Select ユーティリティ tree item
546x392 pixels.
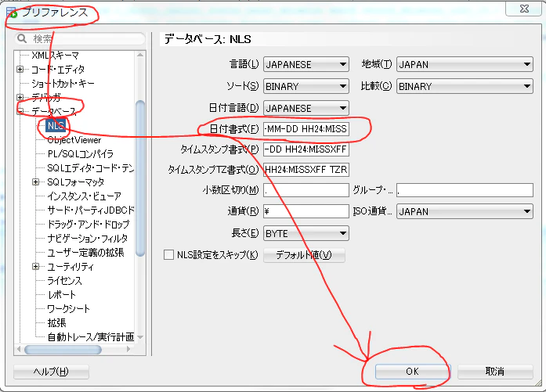coord(71,267)
